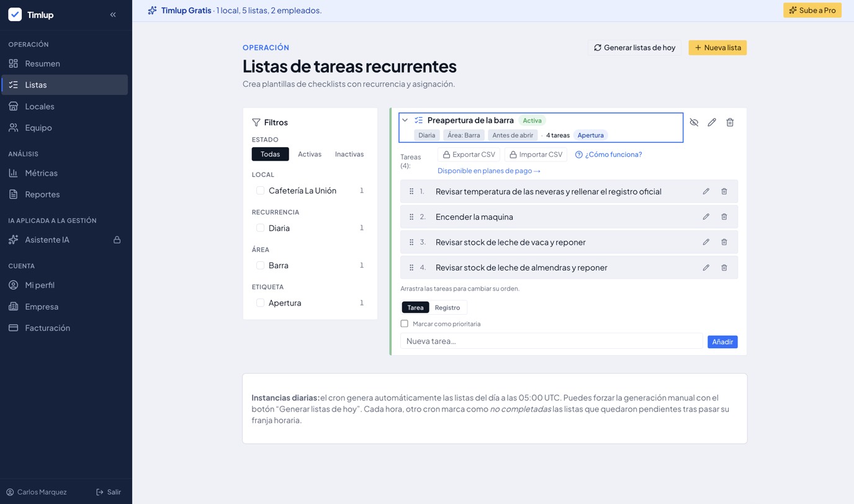
Task: Click drag handle of leche de vaca task
Action: pos(411,242)
